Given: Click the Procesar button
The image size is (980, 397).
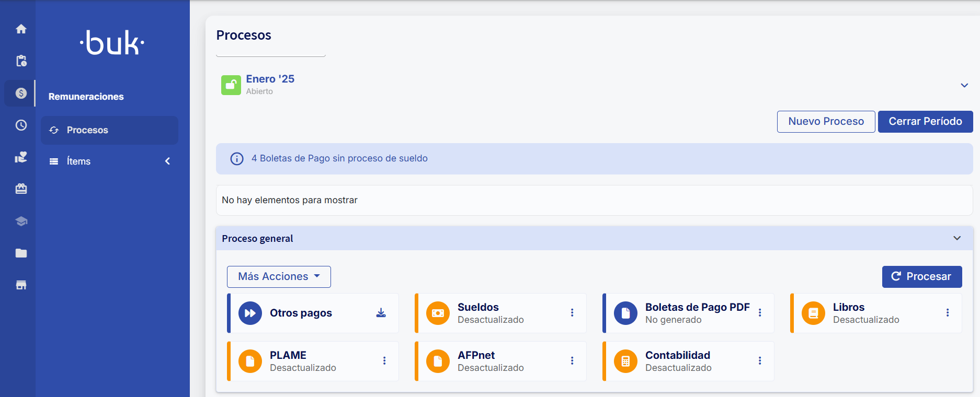Looking at the screenshot, I should click(921, 277).
